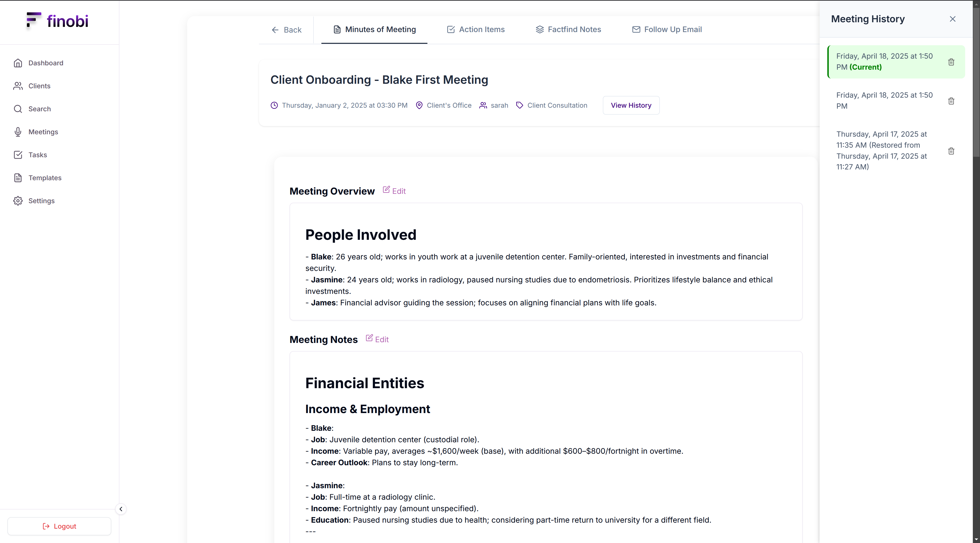Click the View History button

tap(631, 105)
